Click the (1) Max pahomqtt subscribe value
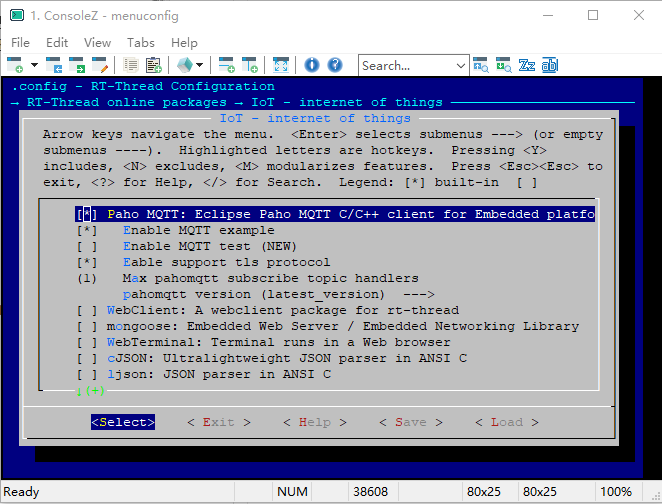 click(87, 279)
